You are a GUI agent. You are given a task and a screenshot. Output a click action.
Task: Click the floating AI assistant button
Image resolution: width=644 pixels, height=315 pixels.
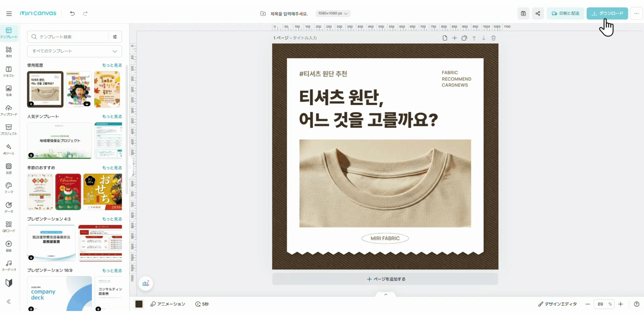(146, 283)
